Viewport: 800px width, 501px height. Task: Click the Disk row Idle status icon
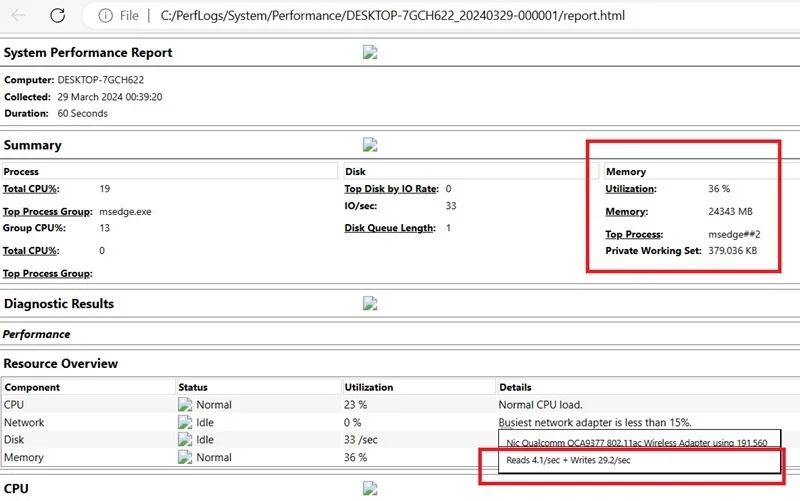pos(185,440)
